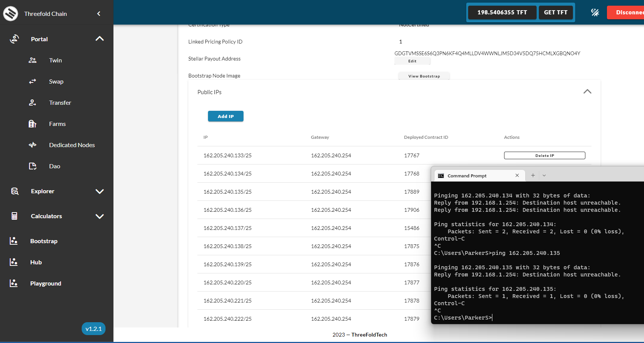Viewport: 644px width, 343px height.
Task: Expand the Explorer menu
Action: click(99, 191)
